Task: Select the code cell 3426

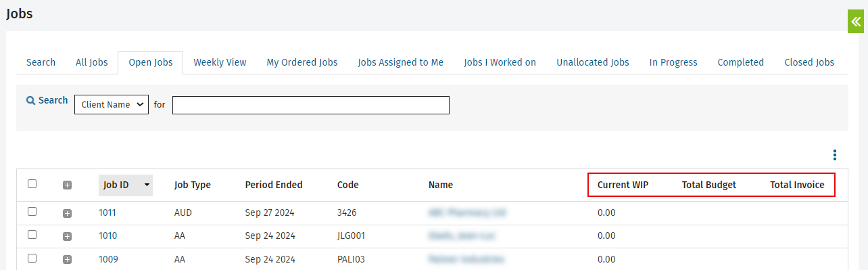Action: (x=347, y=212)
